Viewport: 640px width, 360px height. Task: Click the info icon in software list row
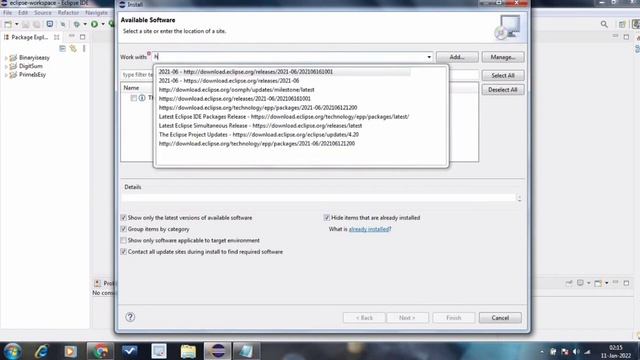(142, 98)
